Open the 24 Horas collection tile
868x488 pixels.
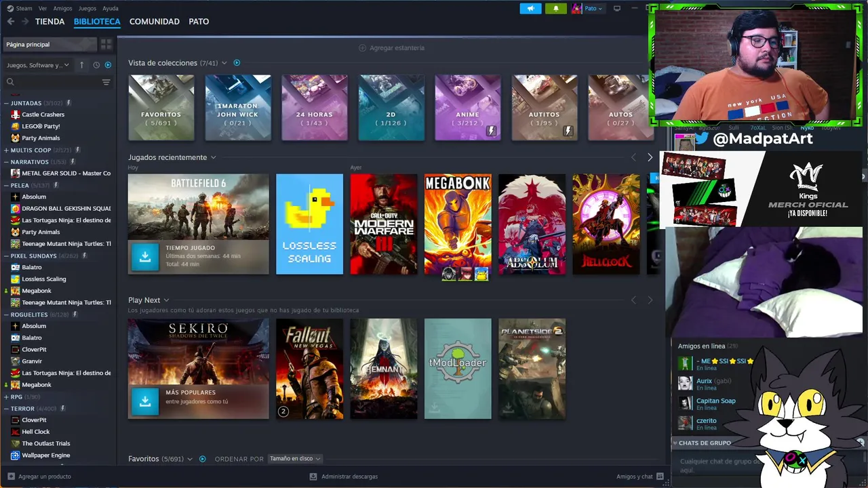315,108
